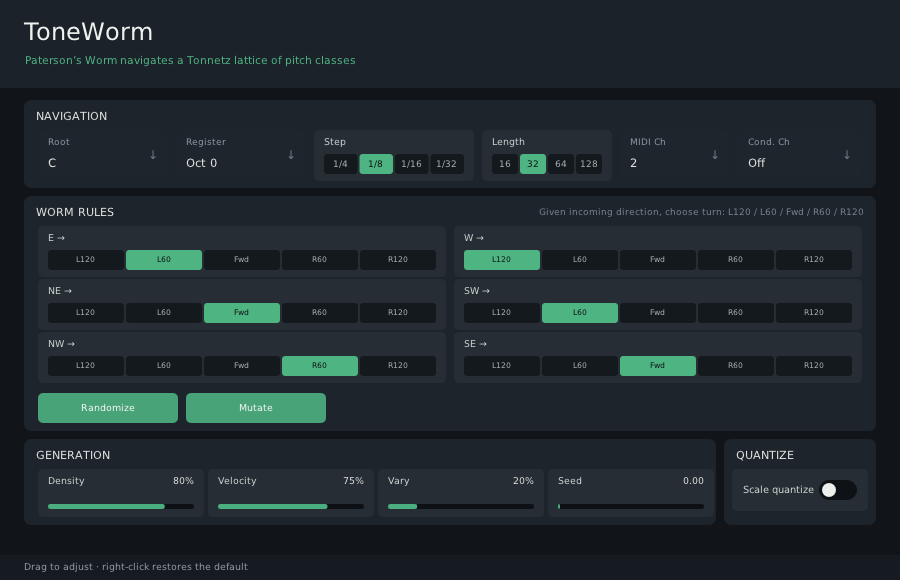The image size is (900, 580).
Task: Choose Fwd for the W rule
Action: pyautogui.click(x=658, y=260)
